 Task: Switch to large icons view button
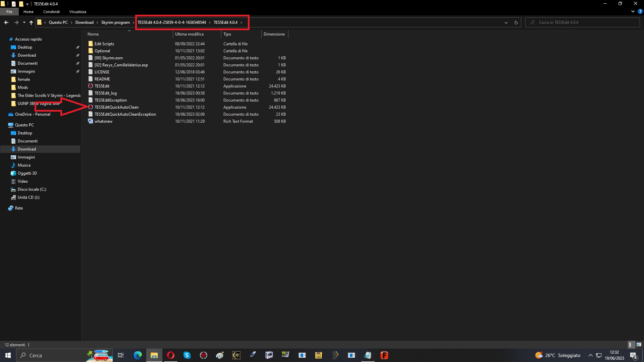[639, 345]
